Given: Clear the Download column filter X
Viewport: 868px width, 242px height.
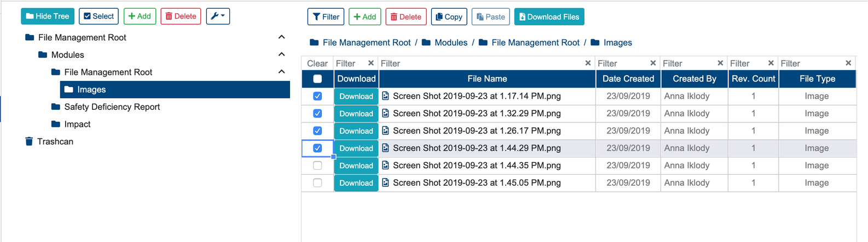Looking at the screenshot, I should 371,63.
